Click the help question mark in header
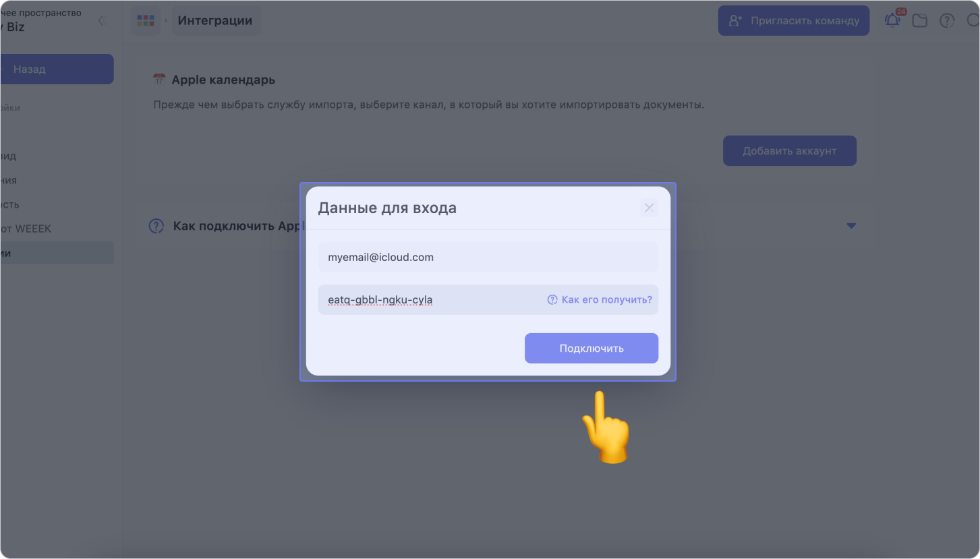 pos(947,20)
